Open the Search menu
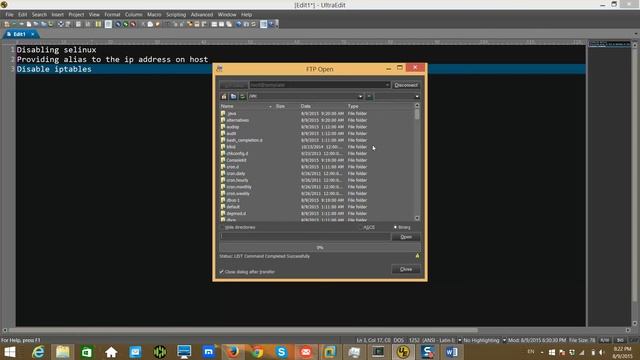This screenshot has width=640, height=360. point(39,15)
